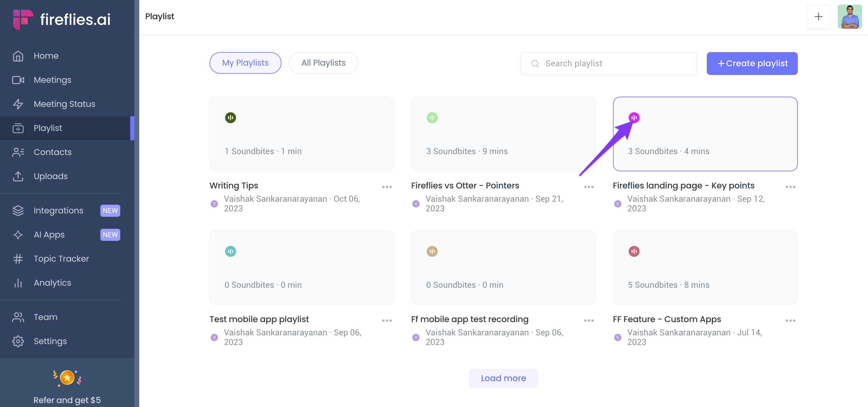Click Test mobile app playlist title
The height and width of the screenshot is (407, 868).
point(259,319)
